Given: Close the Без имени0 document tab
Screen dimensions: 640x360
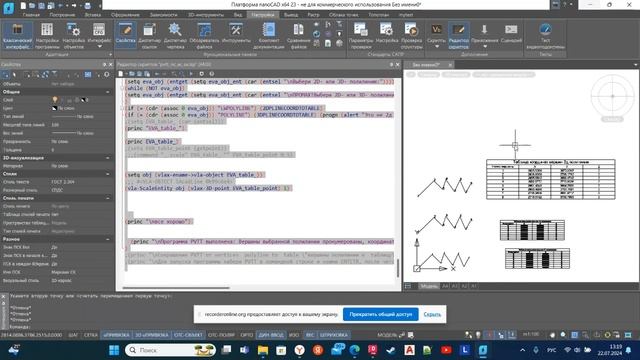Looking at the screenshot, I should pyautogui.click(x=450, y=65).
